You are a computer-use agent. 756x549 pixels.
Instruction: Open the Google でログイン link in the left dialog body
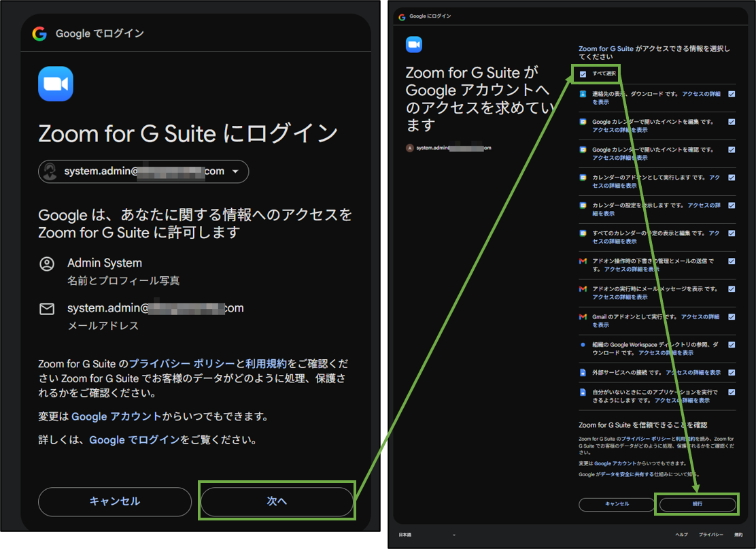[135, 440]
